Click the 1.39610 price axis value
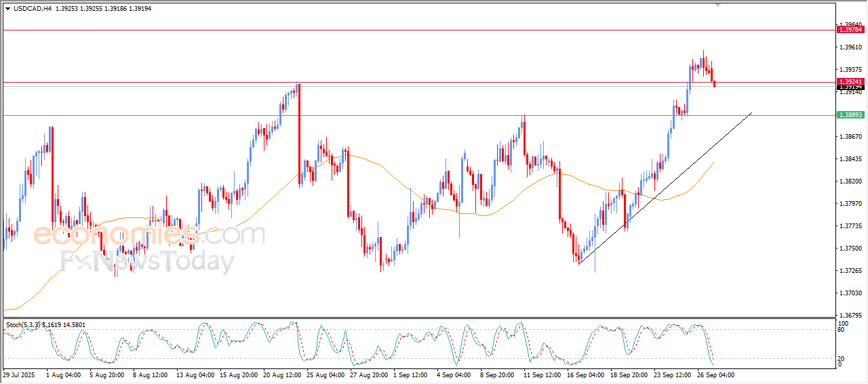The height and width of the screenshot is (384, 868). 850,47
